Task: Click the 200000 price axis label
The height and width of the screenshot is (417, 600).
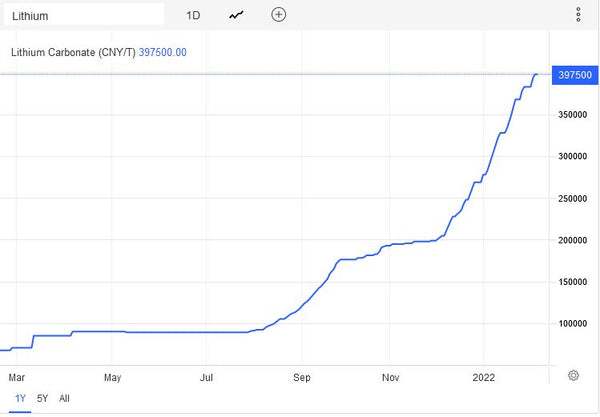Action: click(572, 240)
